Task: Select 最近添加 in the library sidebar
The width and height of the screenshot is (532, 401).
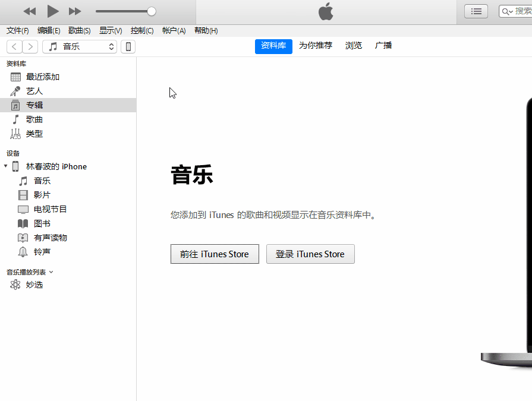Action: click(x=68, y=77)
